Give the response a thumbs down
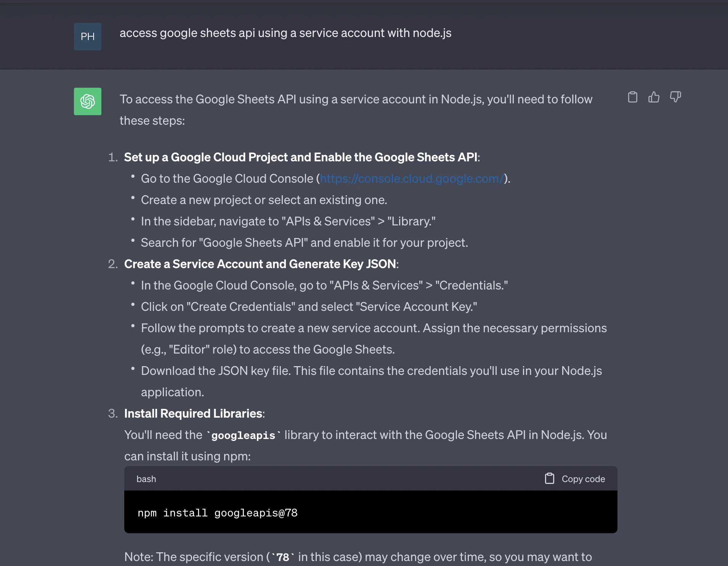 pyautogui.click(x=675, y=97)
